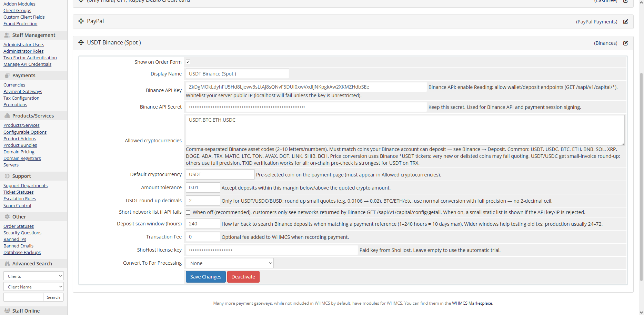Click the PayPal drag-handle move icon
The image size is (644, 315).
pos(81,21)
